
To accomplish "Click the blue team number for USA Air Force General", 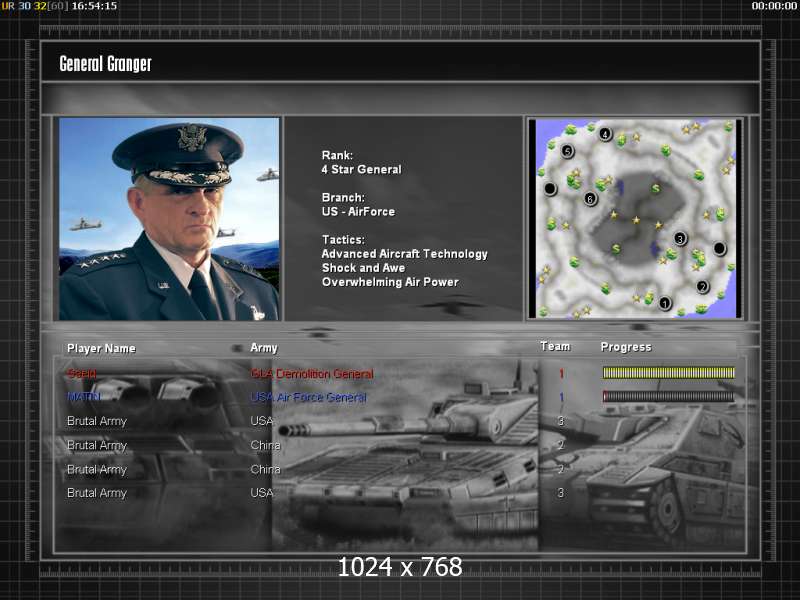I will [x=561, y=397].
